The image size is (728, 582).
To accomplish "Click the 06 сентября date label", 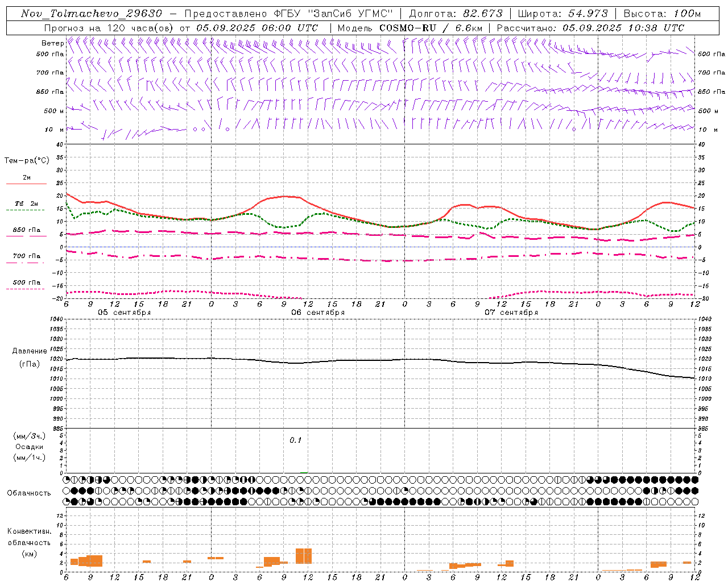I will point(318,313).
